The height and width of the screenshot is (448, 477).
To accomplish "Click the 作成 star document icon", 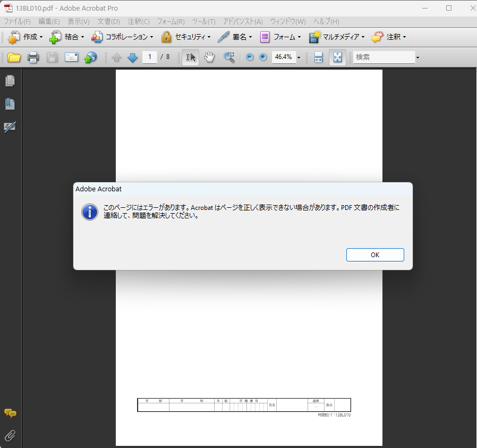I will (14, 37).
